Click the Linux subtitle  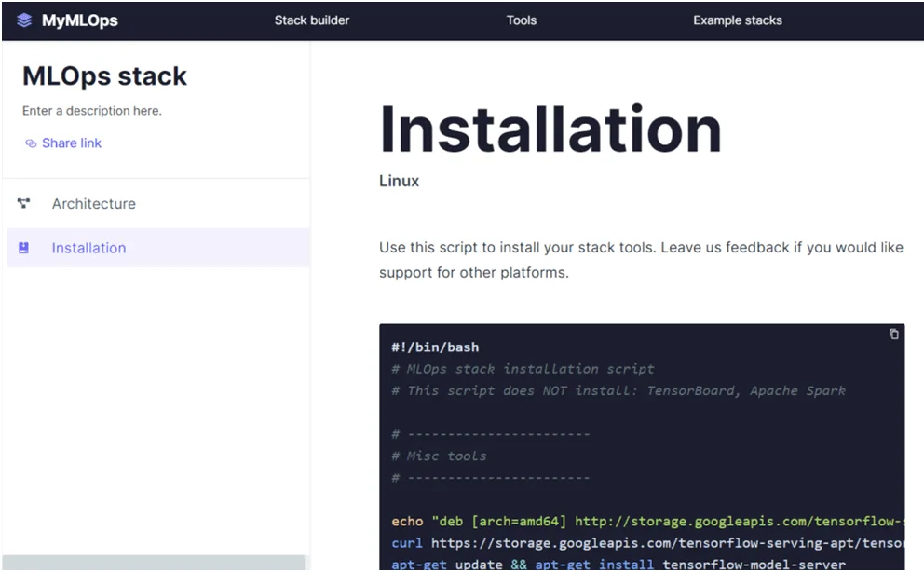tap(399, 181)
